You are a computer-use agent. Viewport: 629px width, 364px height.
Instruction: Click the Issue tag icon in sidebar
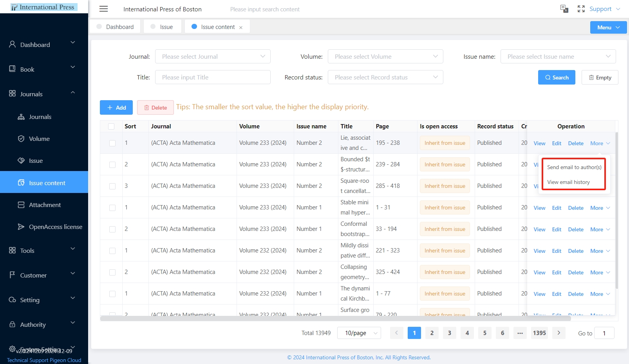point(21,160)
